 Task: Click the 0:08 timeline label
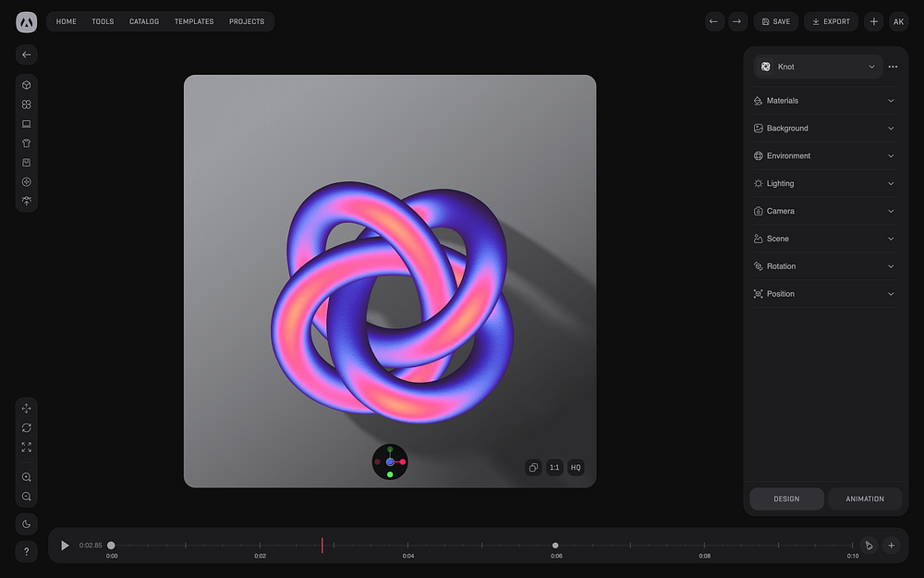[x=705, y=556]
